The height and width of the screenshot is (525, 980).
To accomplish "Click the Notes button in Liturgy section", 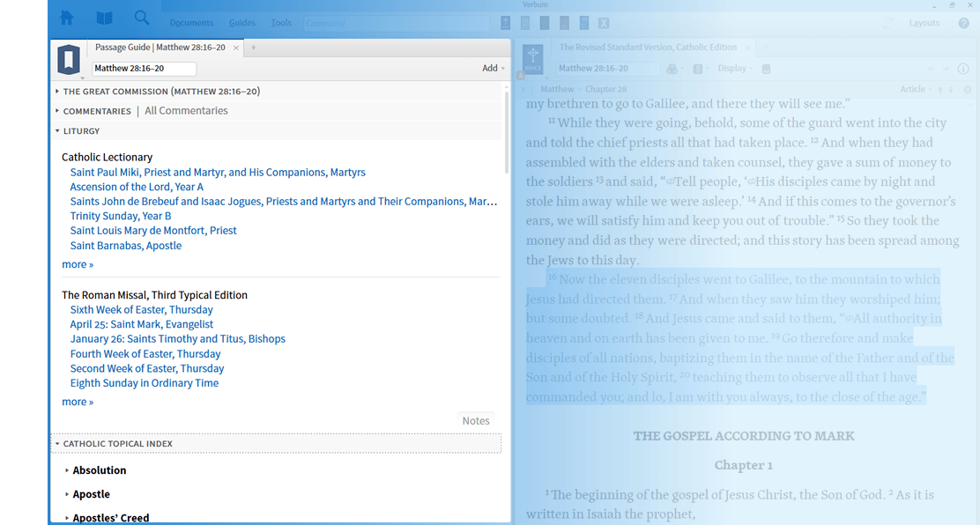I will click(x=476, y=421).
